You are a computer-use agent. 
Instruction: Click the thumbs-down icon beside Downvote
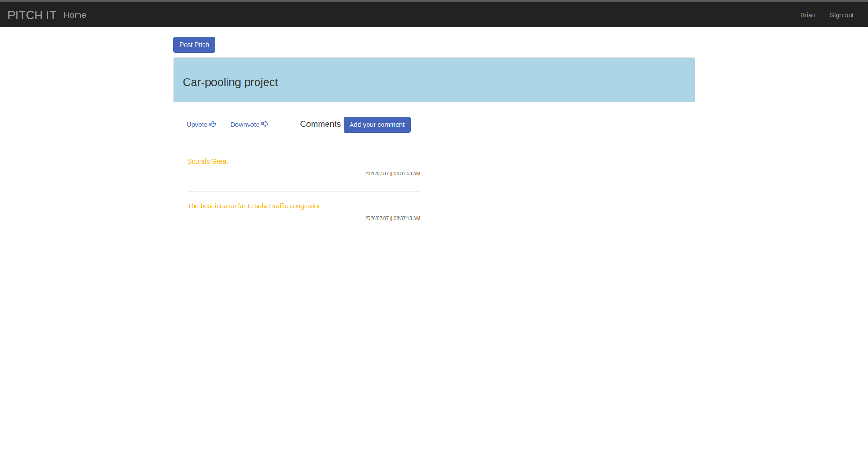point(265,124)
